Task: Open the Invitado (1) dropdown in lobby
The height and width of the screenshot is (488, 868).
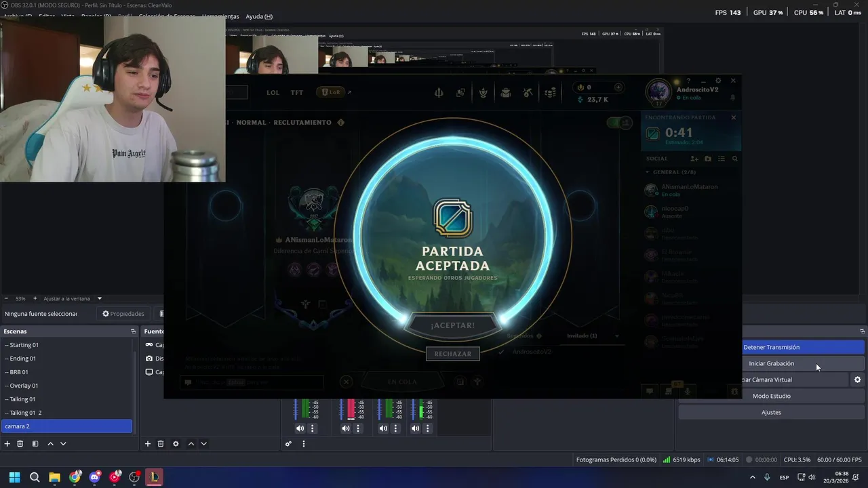Action: click(593, 335)
